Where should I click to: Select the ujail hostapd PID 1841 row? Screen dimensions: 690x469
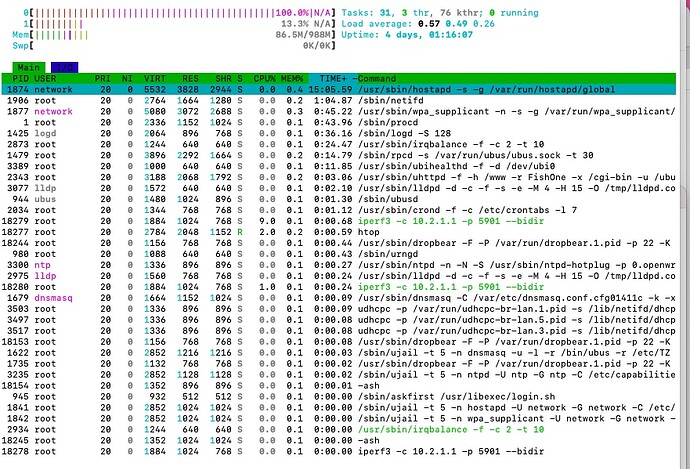338,408
